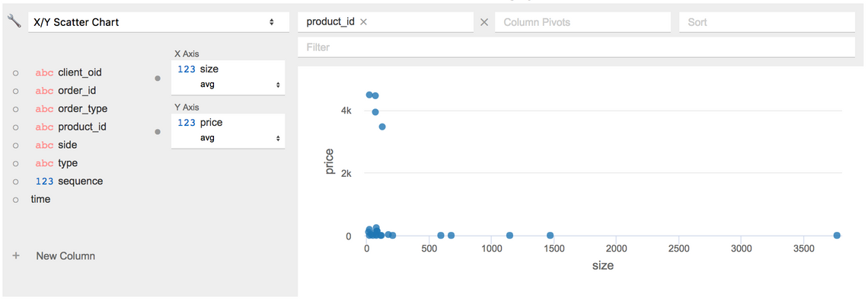This screenshot has width=868, height=302.
Task: Click the gray dot beside price Y Axis
Action: coord(157,132)
